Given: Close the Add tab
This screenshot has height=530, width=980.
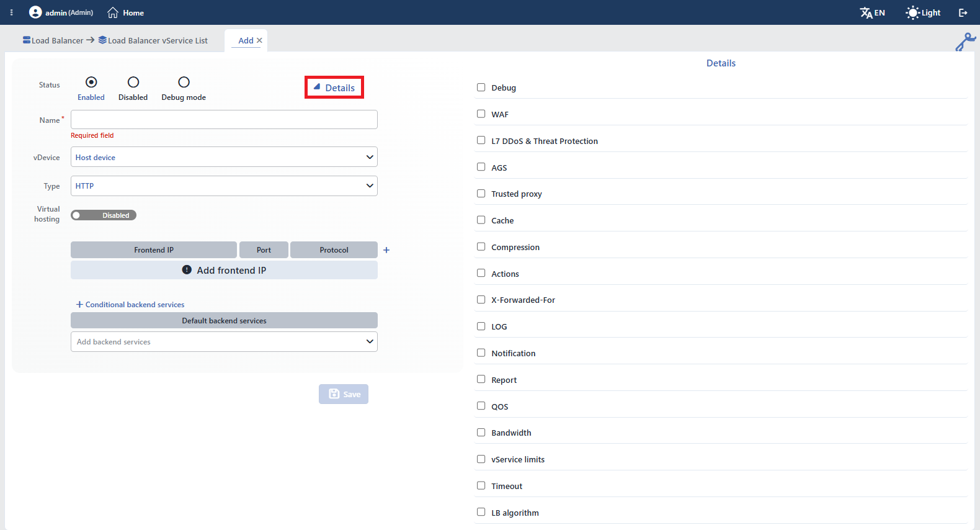Looking at the screenshot, I should [x=259, y=40].
